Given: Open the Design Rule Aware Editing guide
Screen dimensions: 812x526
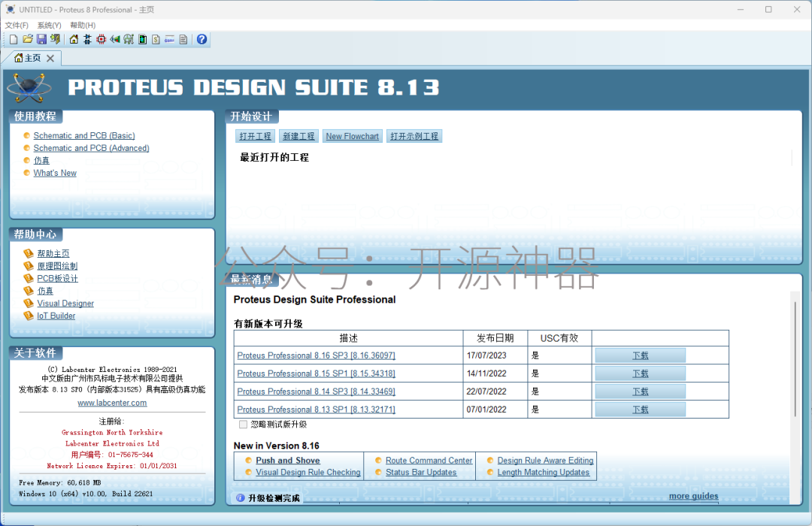Looking at the screenshot, I should click(x=545, y=460).
